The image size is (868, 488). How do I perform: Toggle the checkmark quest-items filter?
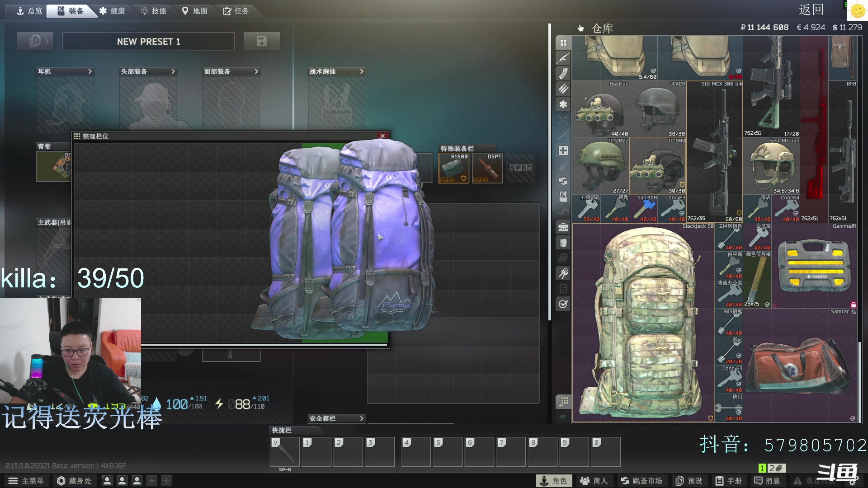tap(563, 304)
